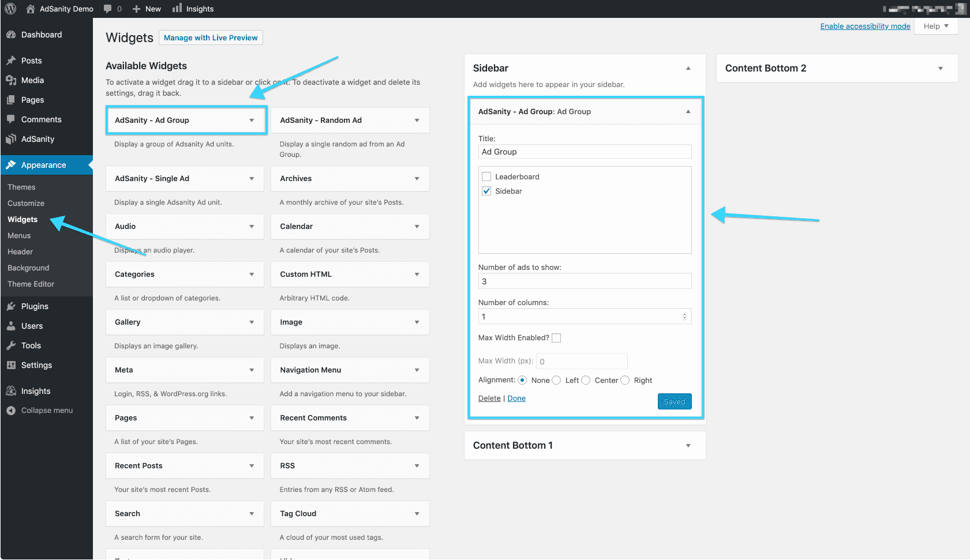This screenshot has height=560, width=970.
Task: Uncheck the Sidebar ad group checkbox
Action: click(x=486, y=191)
